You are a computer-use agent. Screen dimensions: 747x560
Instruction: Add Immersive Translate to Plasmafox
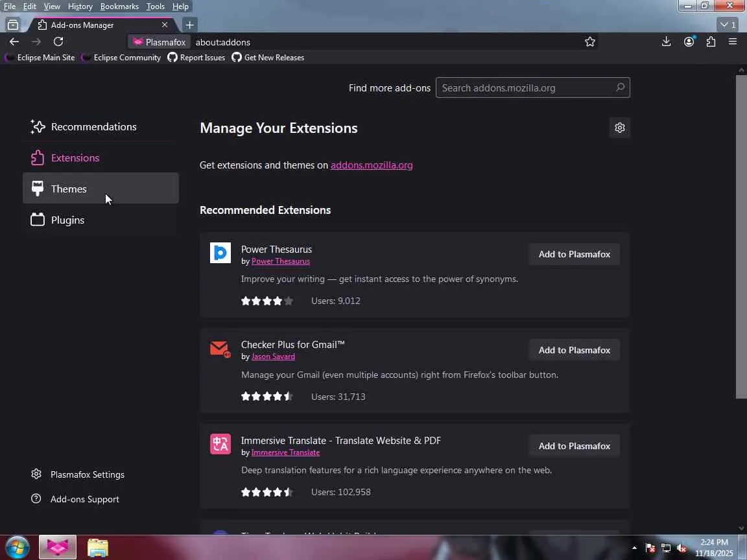[x=574, y=446]
